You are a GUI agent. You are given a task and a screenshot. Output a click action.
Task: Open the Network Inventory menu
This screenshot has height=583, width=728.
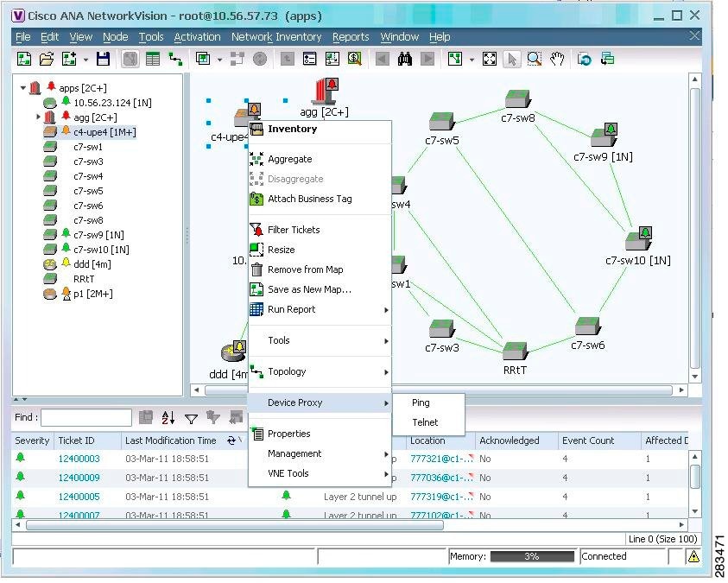276,37
